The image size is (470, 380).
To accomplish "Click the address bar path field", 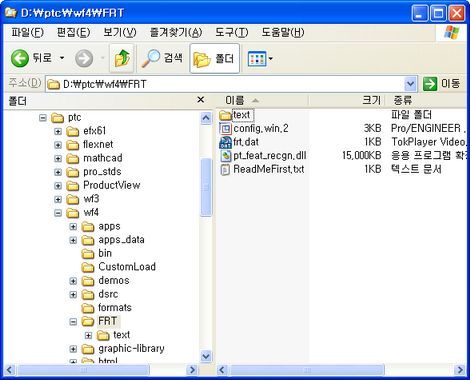I will (x=225, y=84).
